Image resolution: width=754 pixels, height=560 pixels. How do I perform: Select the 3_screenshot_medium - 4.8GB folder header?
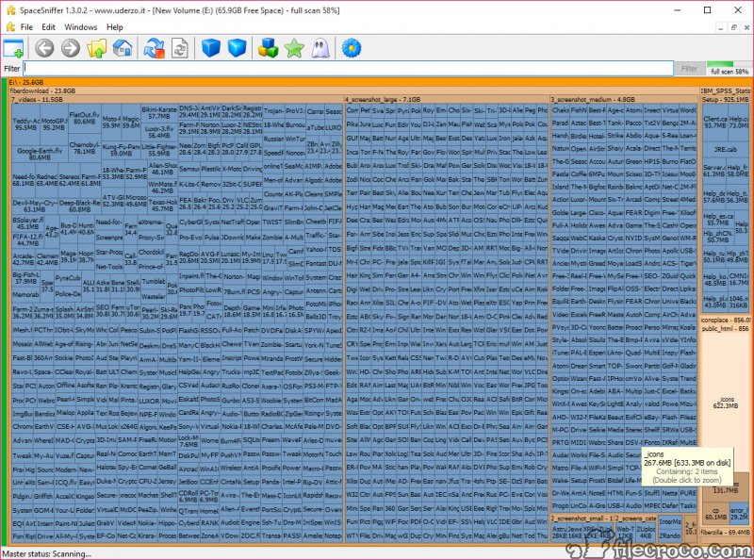click(x=624, y=100)
